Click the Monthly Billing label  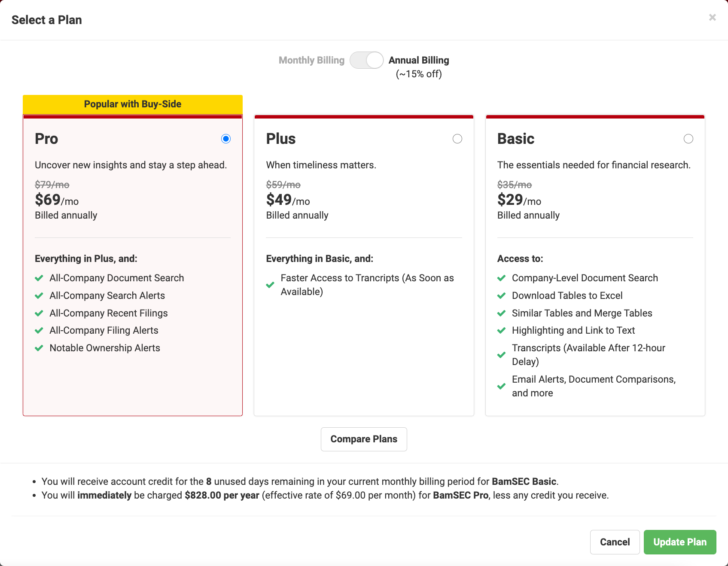point(311,60)
